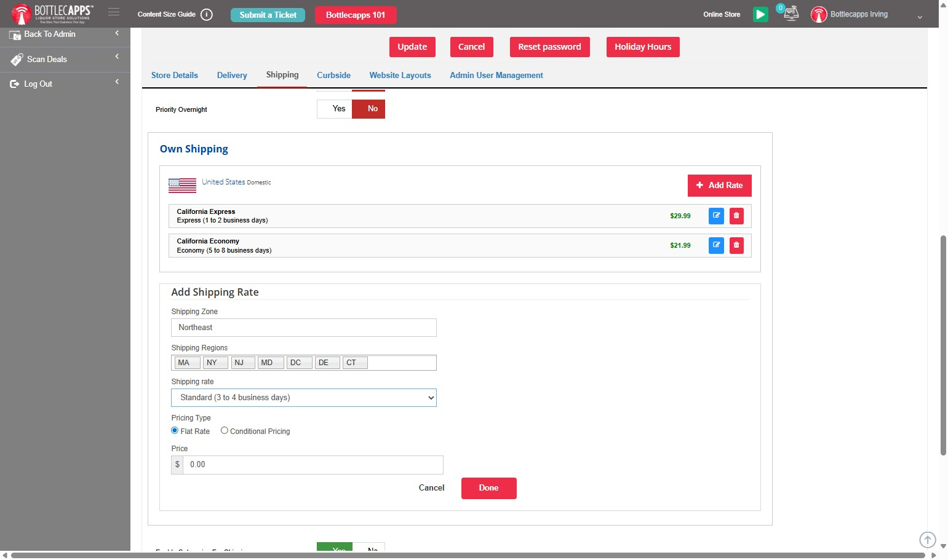Screen dimensions: 948x560
Task: Launch the Online Store play icon
Action: pyautogui.click(x=760, y=14)
